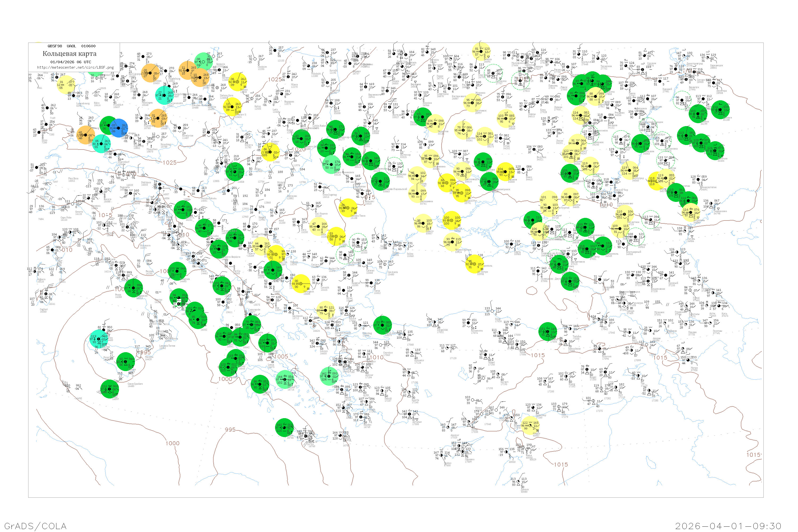Screen dimensions: 798x532
Task: Click the GrADS/COLA credit label
Action: click(x=35, y=526)
